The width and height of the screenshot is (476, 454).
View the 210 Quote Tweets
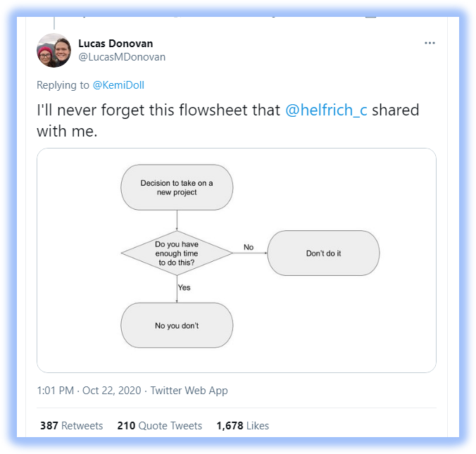click(159, 426)
